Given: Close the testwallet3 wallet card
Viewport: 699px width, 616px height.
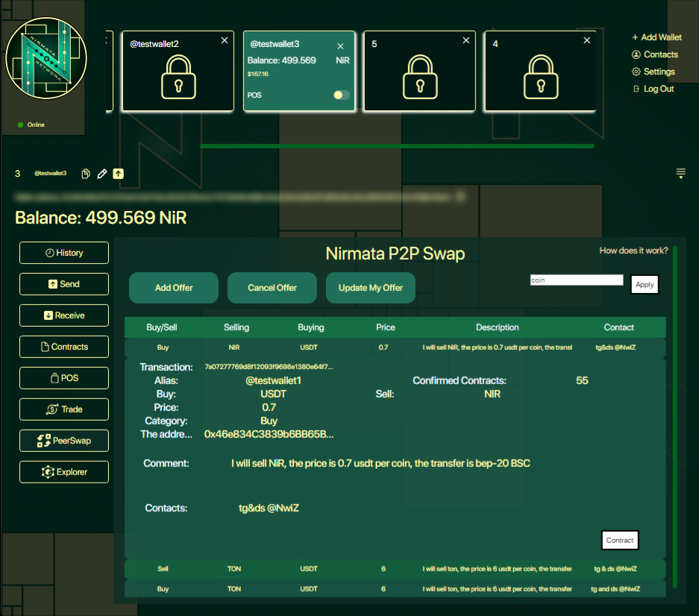Looking at the screenshot, I should 341,46.
